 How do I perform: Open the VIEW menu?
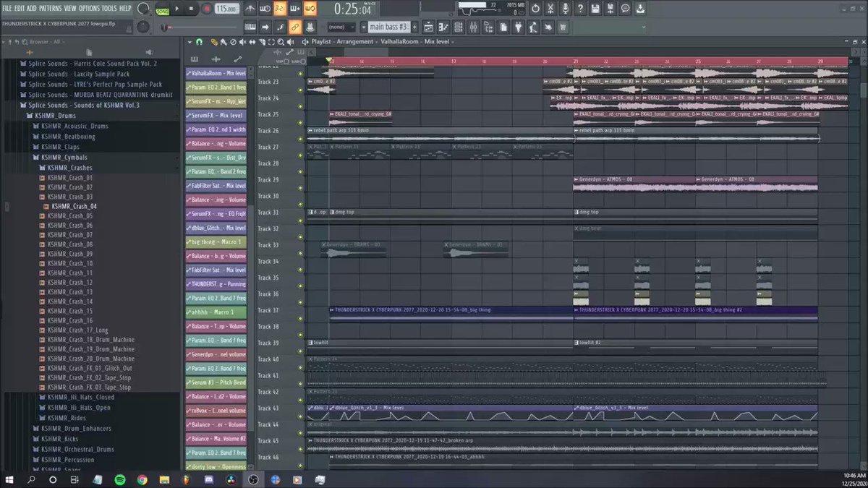coord(70,8)
